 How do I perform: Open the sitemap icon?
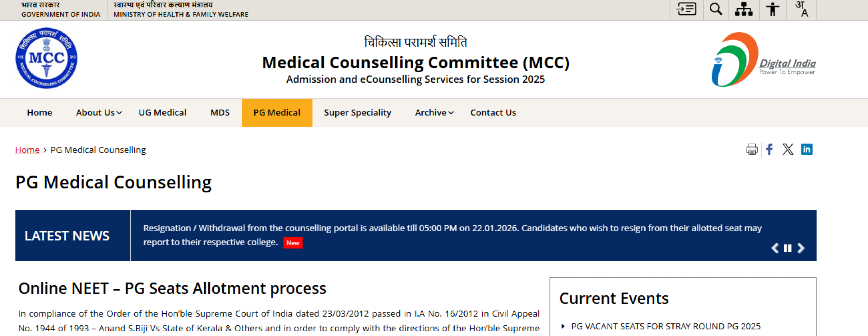(x=744, y=9)
